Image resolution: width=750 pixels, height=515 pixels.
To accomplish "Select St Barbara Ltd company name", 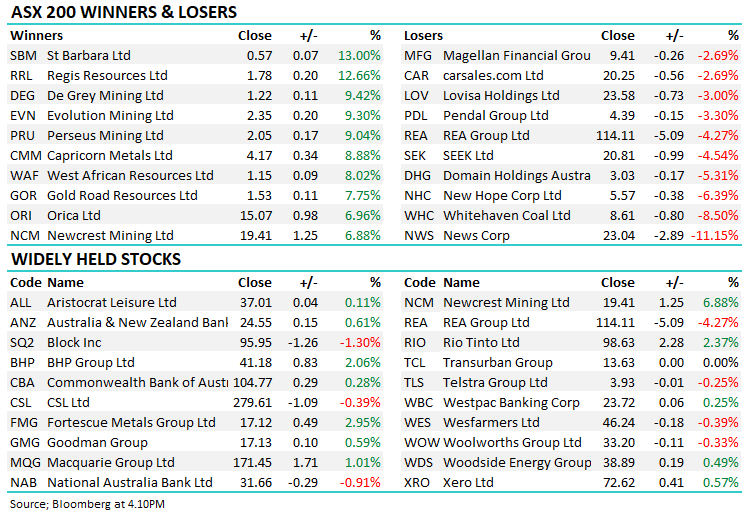I will click(x=89, y=56).
